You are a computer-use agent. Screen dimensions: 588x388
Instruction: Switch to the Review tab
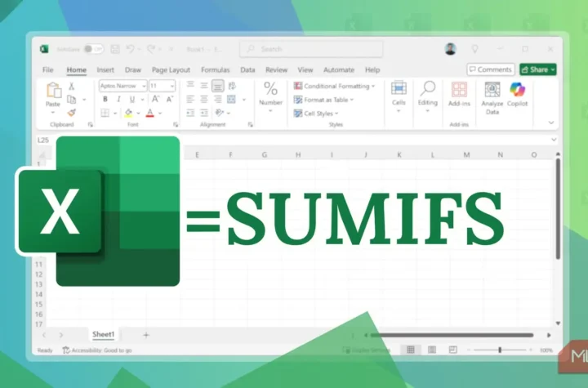[x=276, y=69]
